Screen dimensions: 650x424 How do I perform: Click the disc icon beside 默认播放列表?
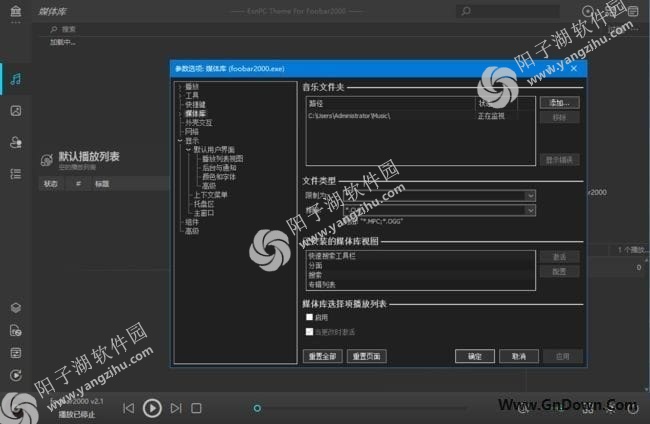46,160
